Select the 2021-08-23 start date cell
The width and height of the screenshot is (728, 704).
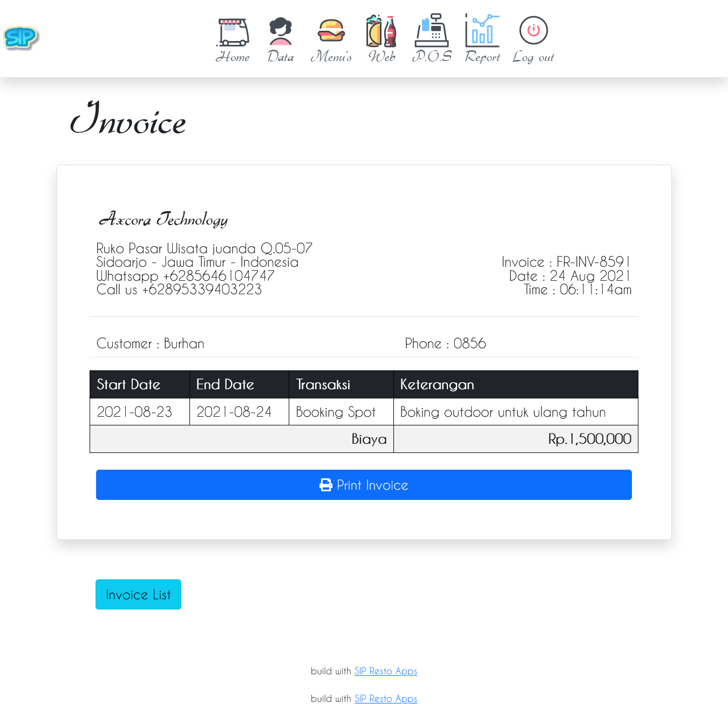coord(140,412)
